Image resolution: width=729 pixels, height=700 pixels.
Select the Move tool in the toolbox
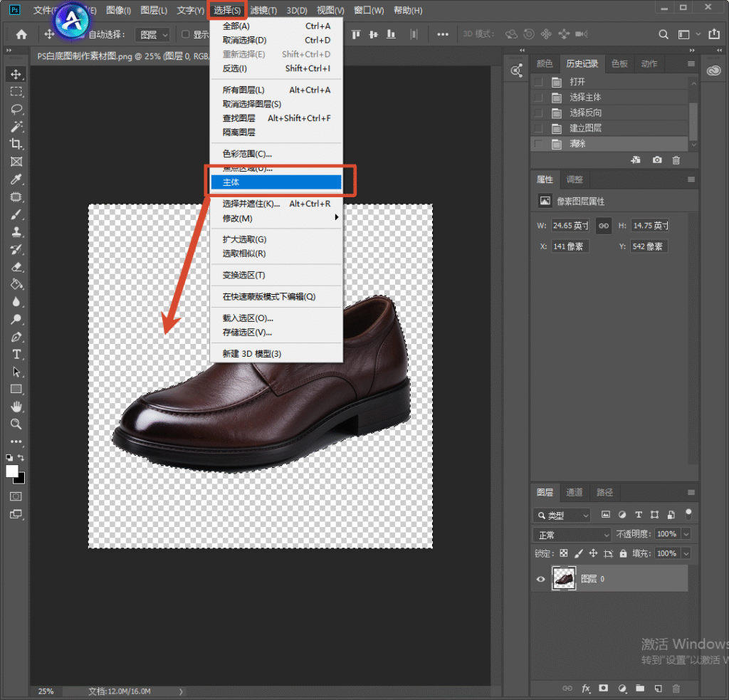[16, 75]
